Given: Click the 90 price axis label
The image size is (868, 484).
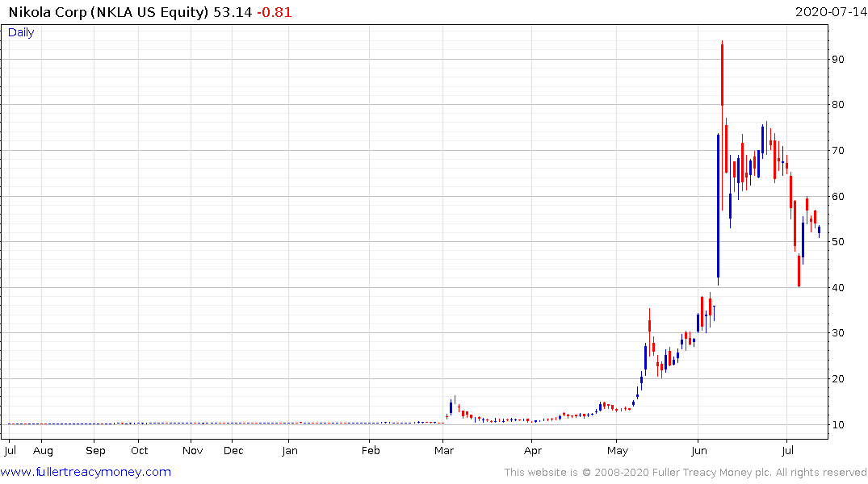Looking at the screenshot, I should [838, 59].
